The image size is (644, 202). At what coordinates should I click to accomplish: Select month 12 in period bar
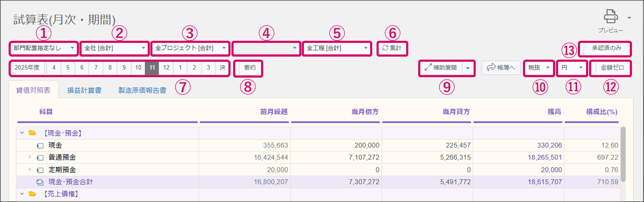pos(166,68)
